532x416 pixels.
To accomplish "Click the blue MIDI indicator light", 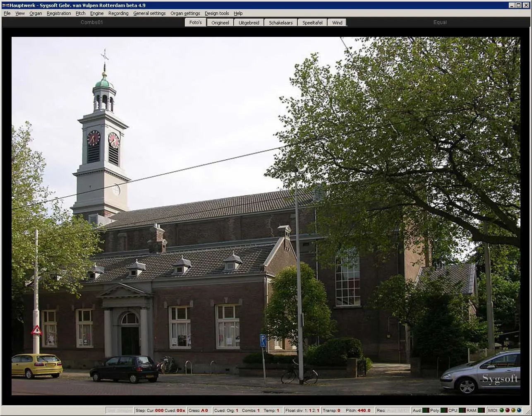I will [x=519, y=410].
